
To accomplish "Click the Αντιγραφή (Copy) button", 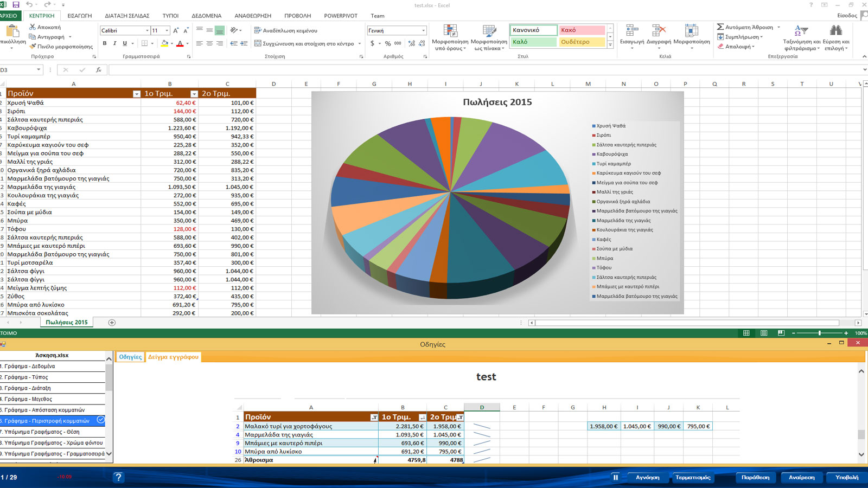I will pyautogui.click(x=47, y=37).
